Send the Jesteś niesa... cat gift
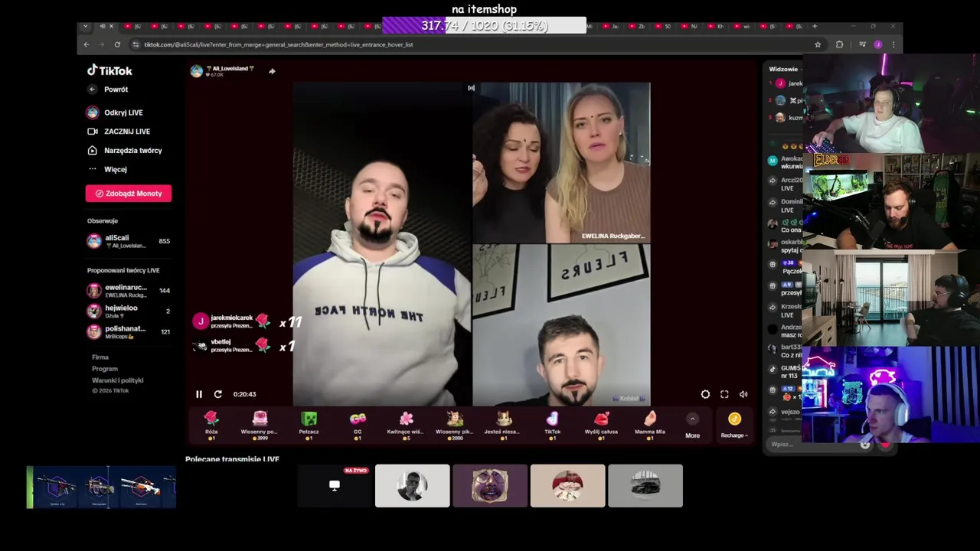 503,425
